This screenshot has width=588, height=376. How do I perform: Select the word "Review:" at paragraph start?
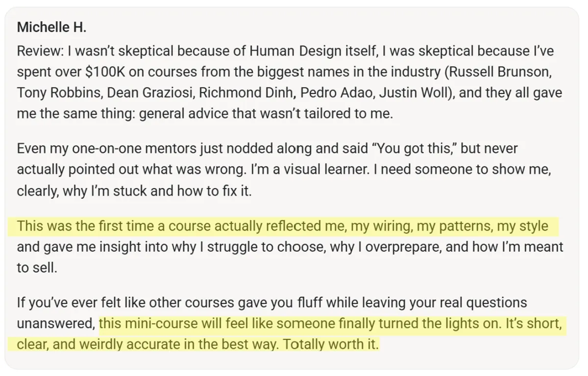(40, 51)
